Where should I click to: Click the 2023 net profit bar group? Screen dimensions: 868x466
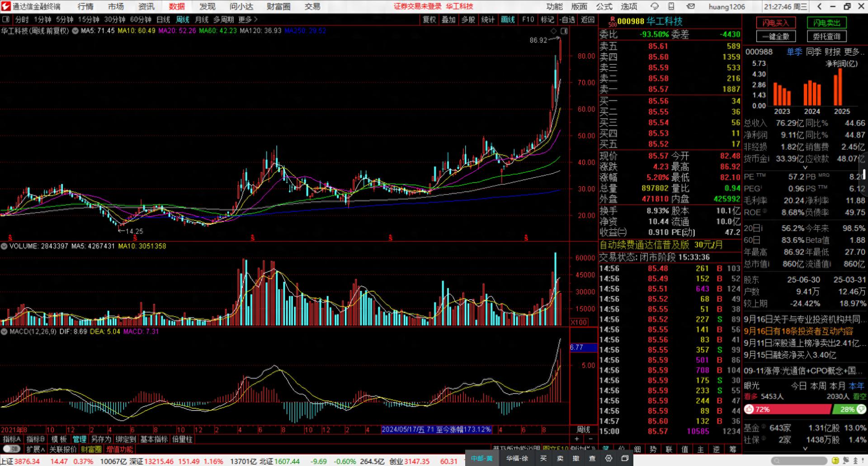click(782, 94)
